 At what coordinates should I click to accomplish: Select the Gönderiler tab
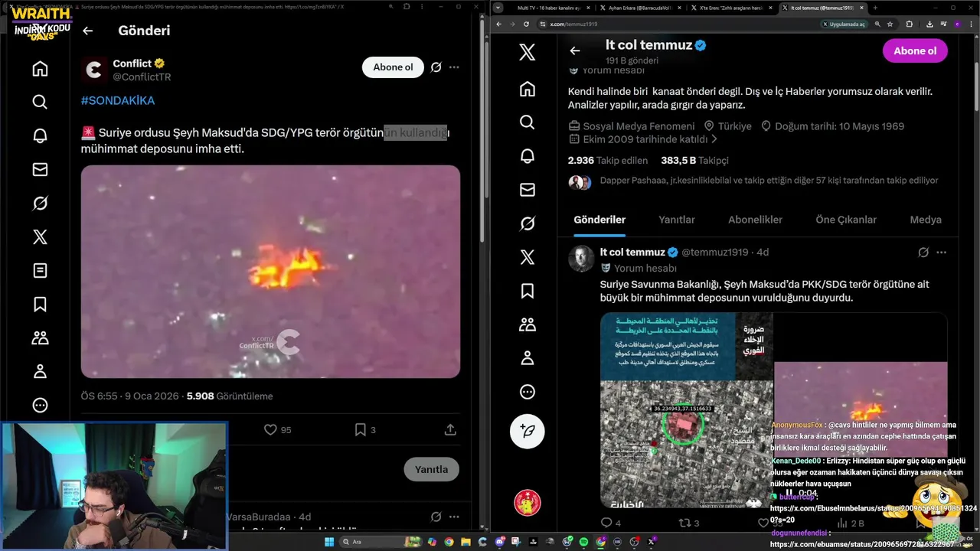[599, 220]
